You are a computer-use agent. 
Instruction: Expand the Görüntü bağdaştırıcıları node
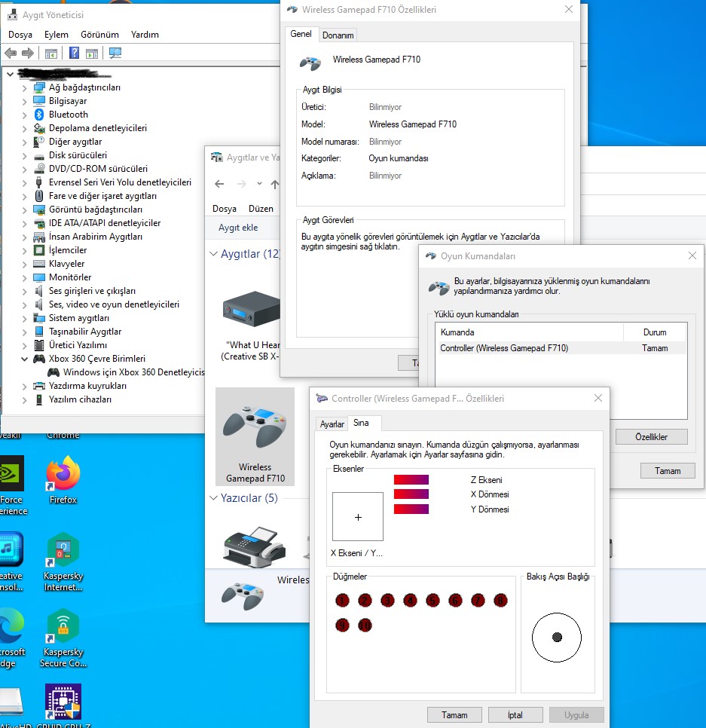point(25,210)
